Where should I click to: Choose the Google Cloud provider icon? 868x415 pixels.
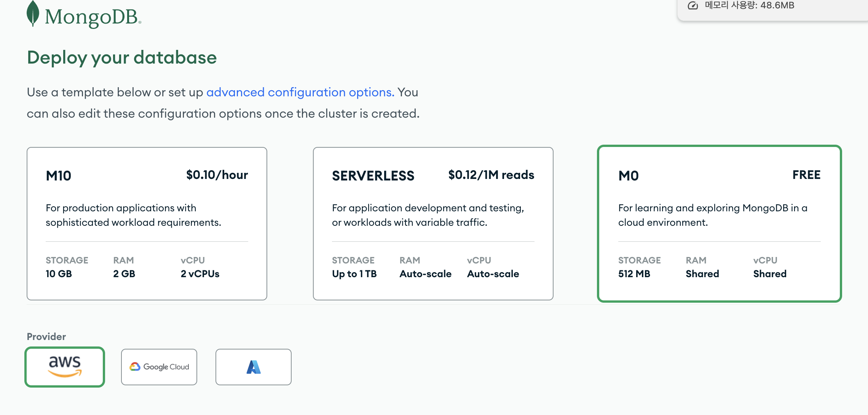(x=159, y=367)
